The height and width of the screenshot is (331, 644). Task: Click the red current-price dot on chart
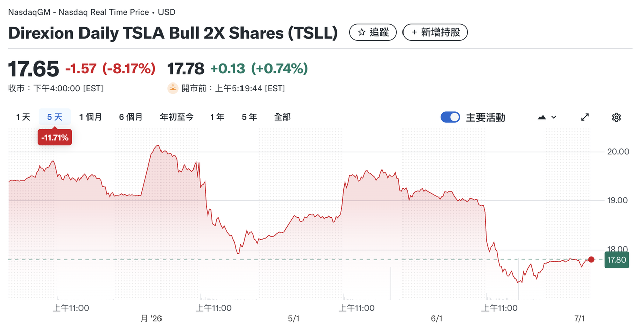point(591,259)
